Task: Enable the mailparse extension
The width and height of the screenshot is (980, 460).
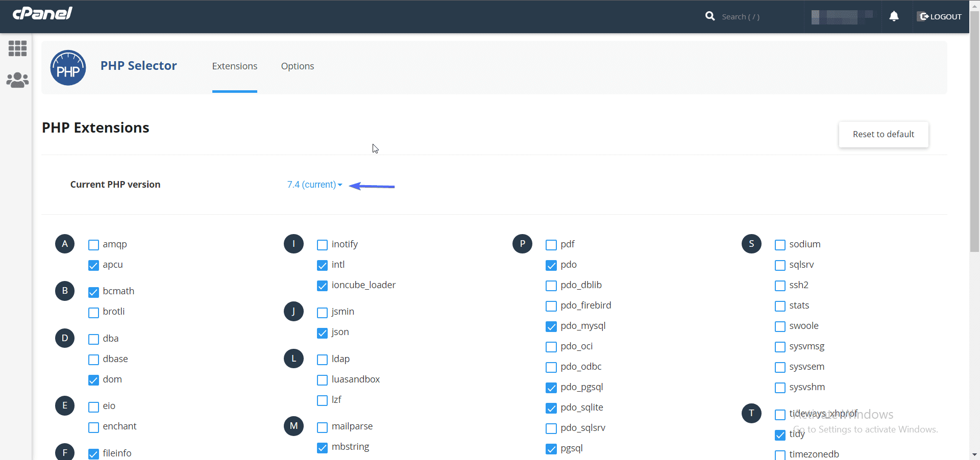Action: 322,427
